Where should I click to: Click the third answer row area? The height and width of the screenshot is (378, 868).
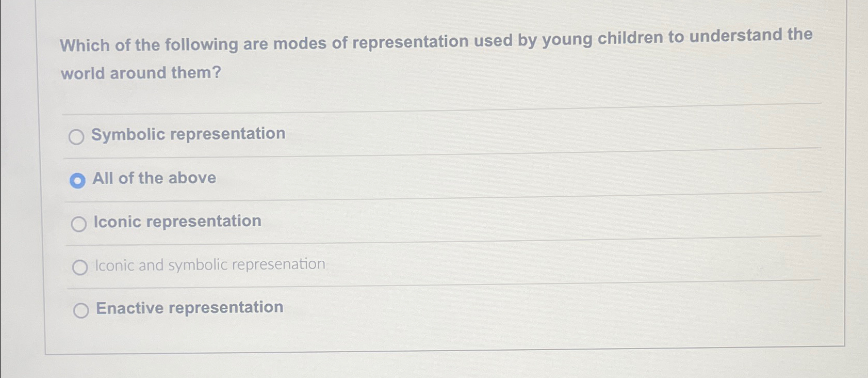tap(361, 223)
